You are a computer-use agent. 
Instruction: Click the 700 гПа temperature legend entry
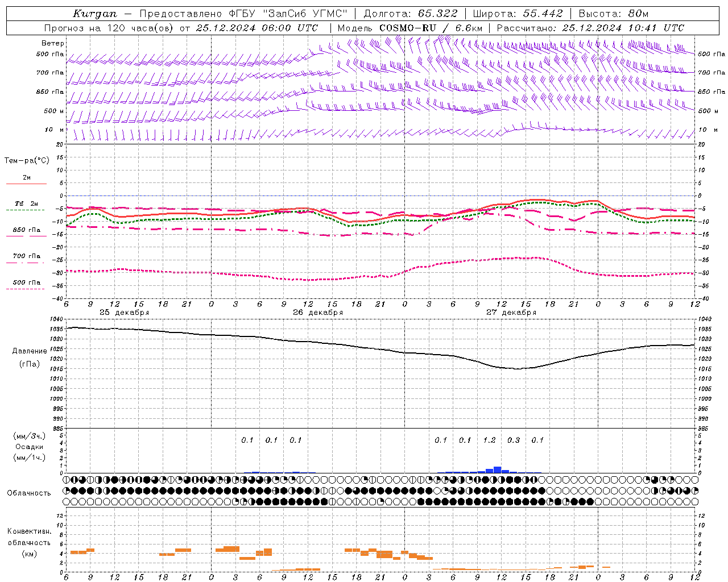tap(27, 256)
